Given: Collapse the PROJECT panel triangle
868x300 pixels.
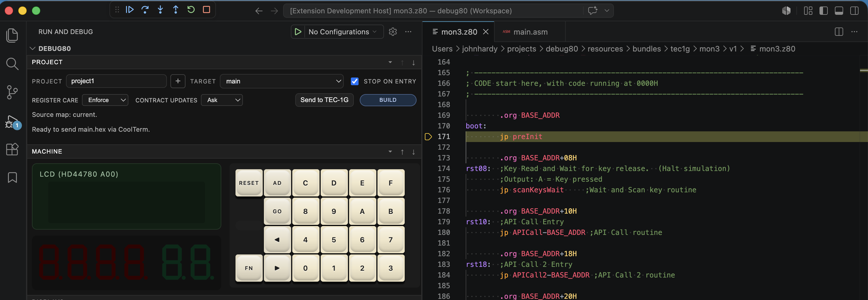Looking at the screenshot, I should (390, 62).
